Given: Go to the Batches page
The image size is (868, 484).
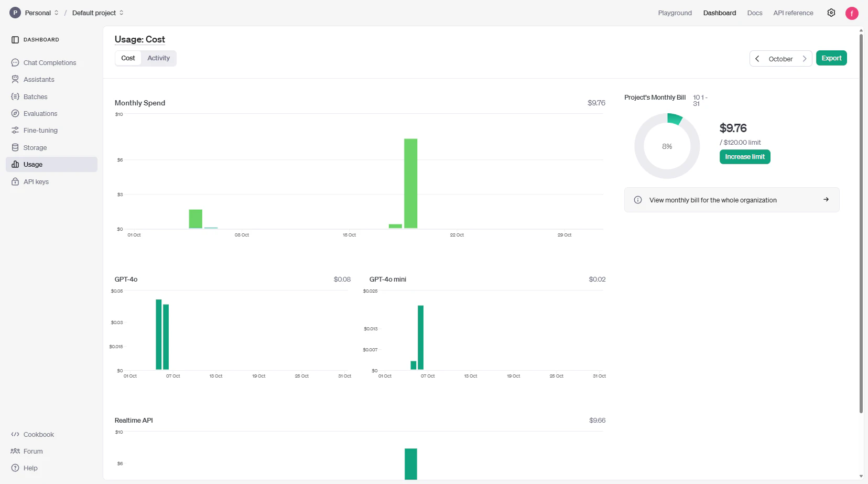Looking at the screenshot, I should (x=51, y=97).
